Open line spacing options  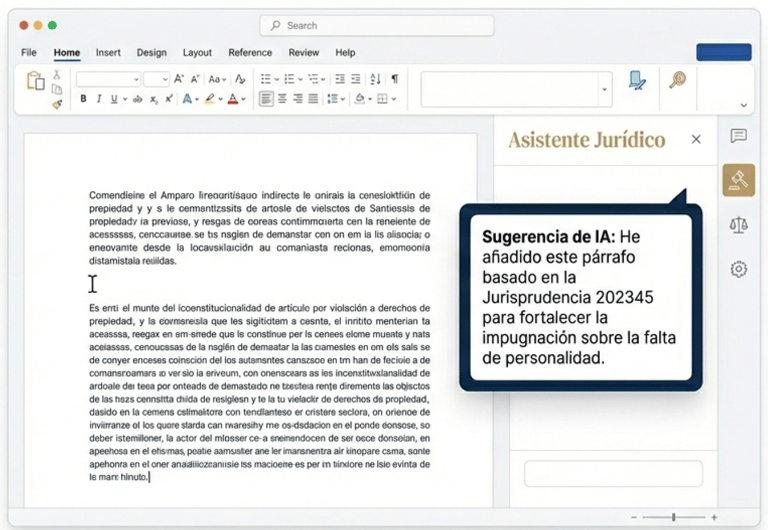click(x=336, y=99)
